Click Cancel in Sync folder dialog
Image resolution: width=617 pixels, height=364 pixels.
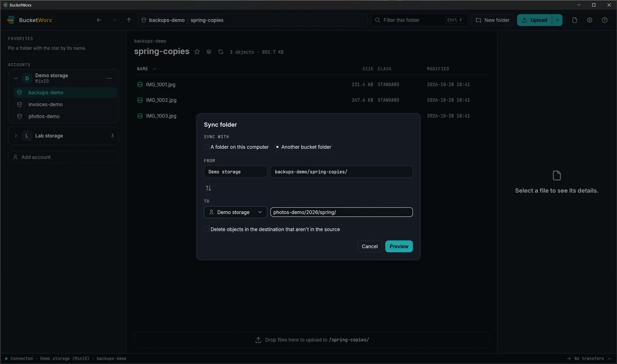[369, 246]
